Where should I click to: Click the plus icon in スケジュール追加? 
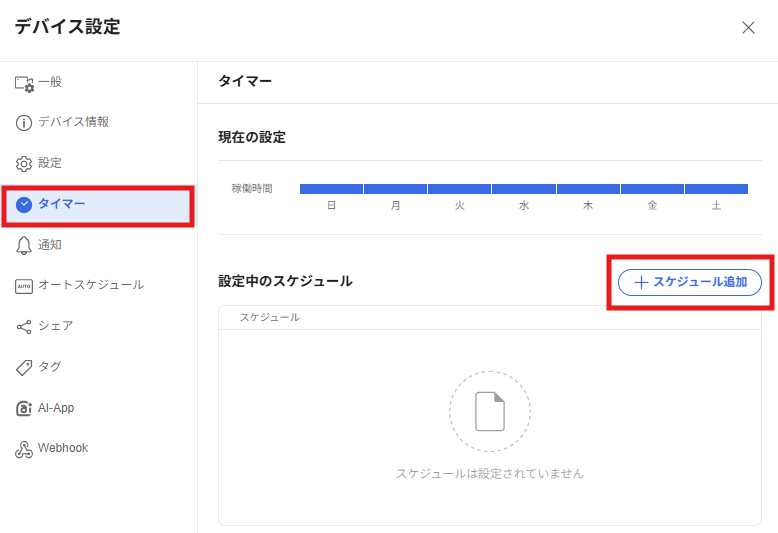tap(641, 282)
